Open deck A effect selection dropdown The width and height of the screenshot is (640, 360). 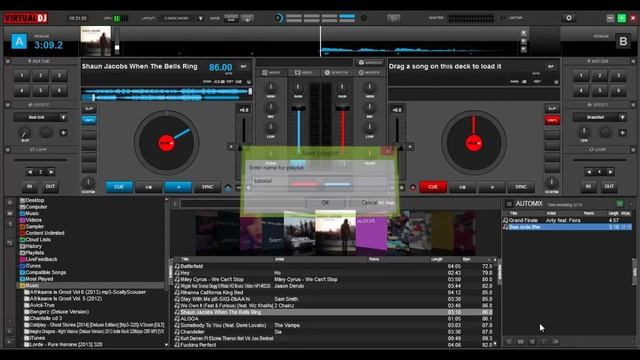point(40,118)
